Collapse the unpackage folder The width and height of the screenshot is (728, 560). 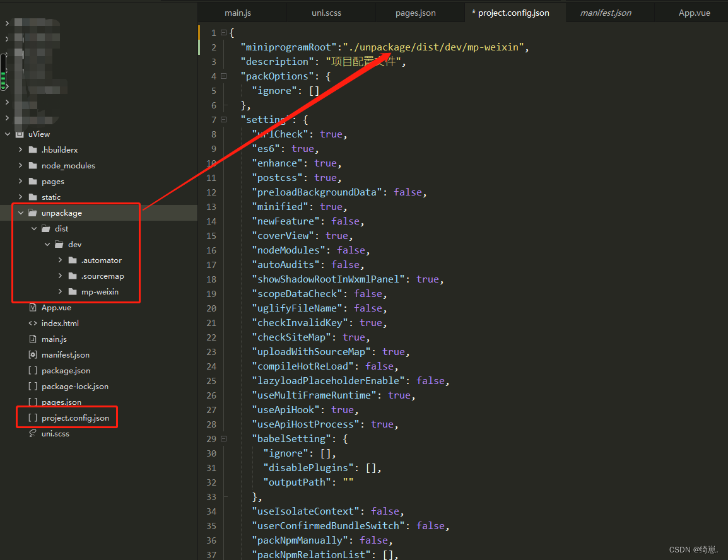pos(21,213)
